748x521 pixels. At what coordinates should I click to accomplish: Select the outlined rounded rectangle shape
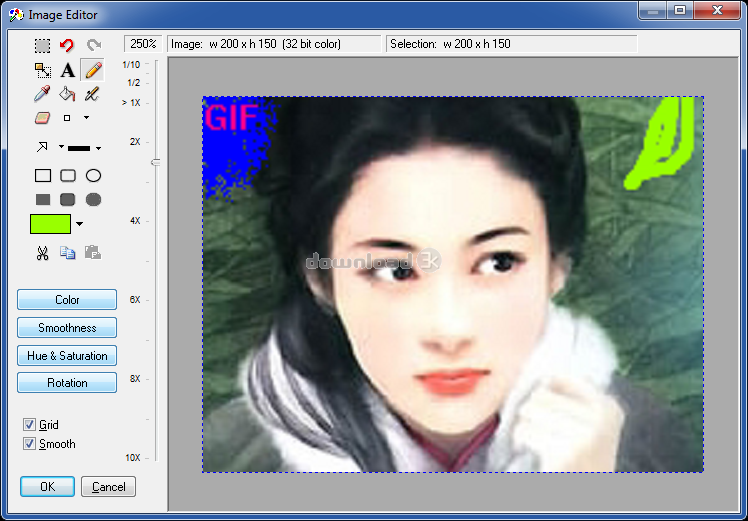(x=68, y=176)
